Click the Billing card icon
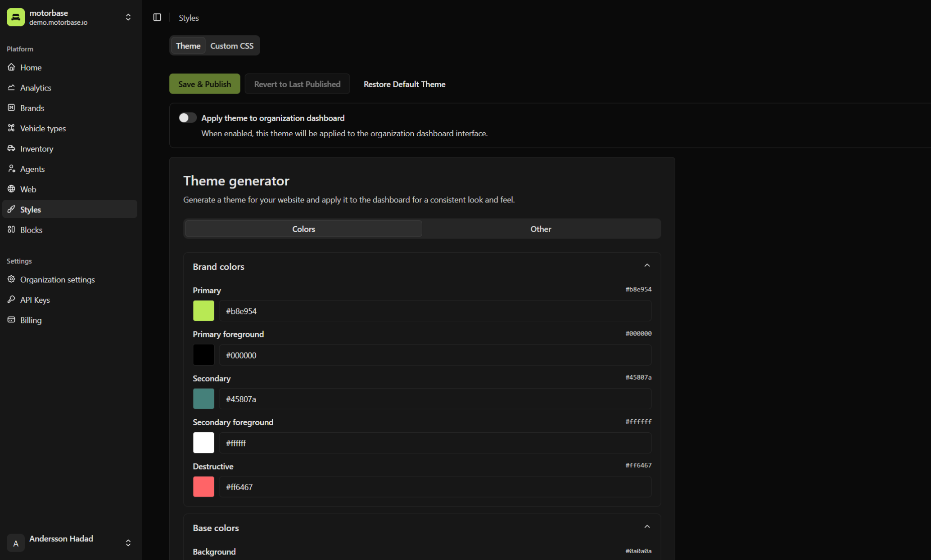 click(x=11, y=319)
